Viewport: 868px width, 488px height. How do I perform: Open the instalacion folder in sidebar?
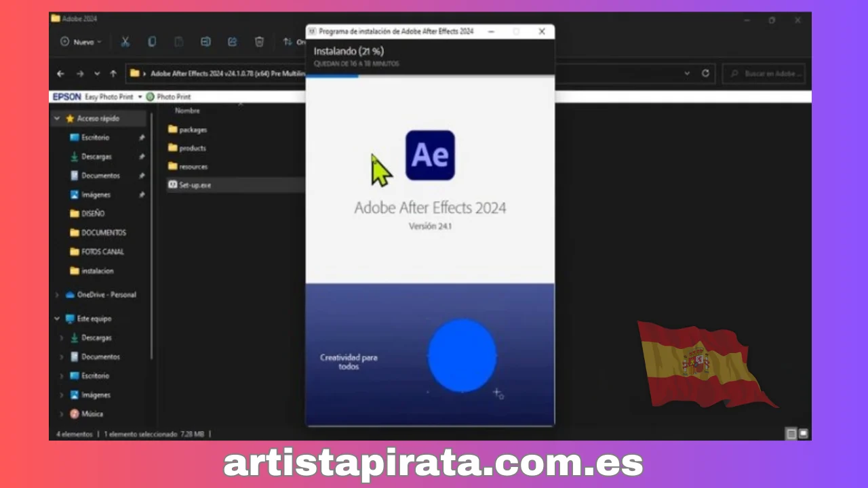click(98, 270)
